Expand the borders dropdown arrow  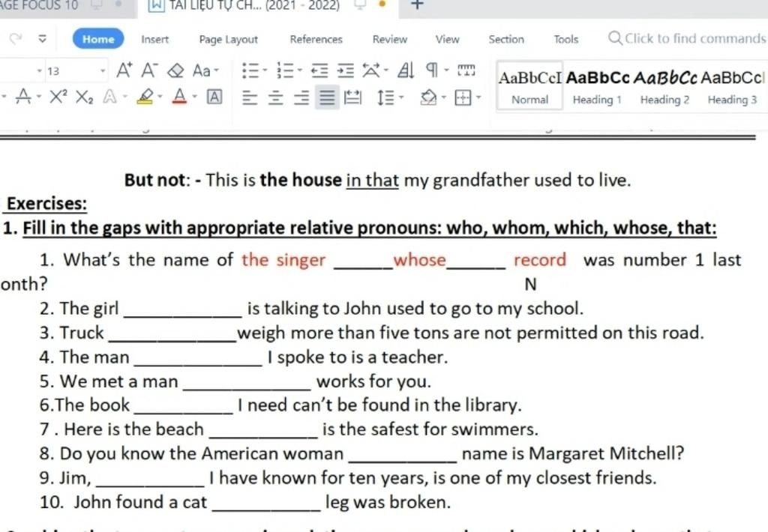[478, 97]
